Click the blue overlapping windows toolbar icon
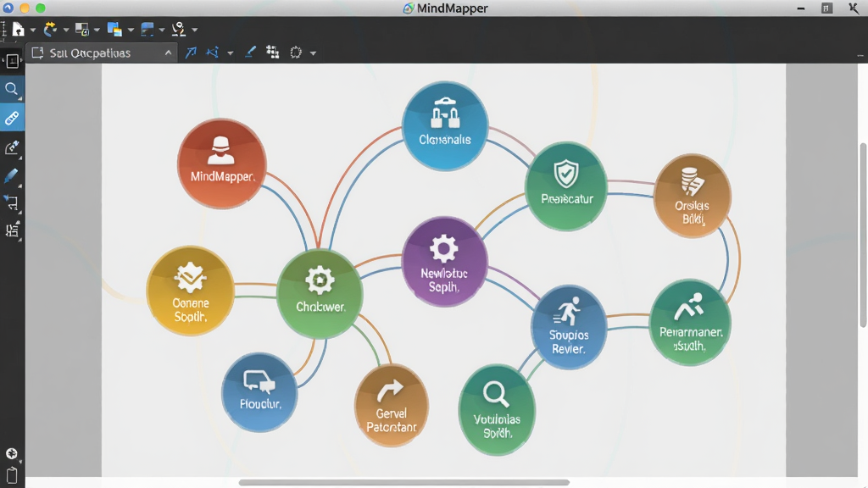The width and height of the screenshot is (868, 488). 114,30
